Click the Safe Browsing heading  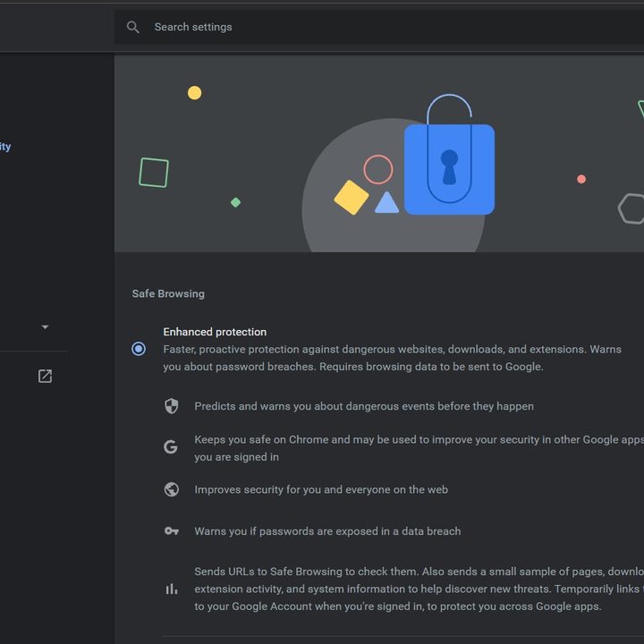[x=168, y=293]
